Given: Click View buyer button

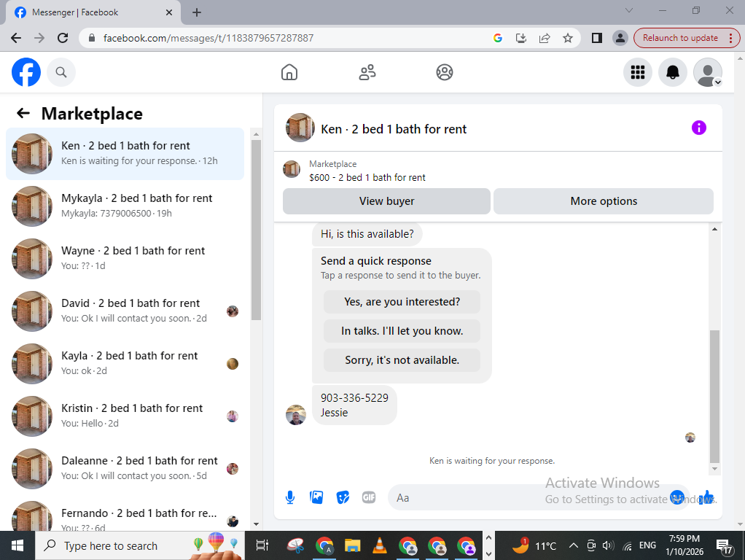Looking at the screenshot, I should click(x=386, y=201).
